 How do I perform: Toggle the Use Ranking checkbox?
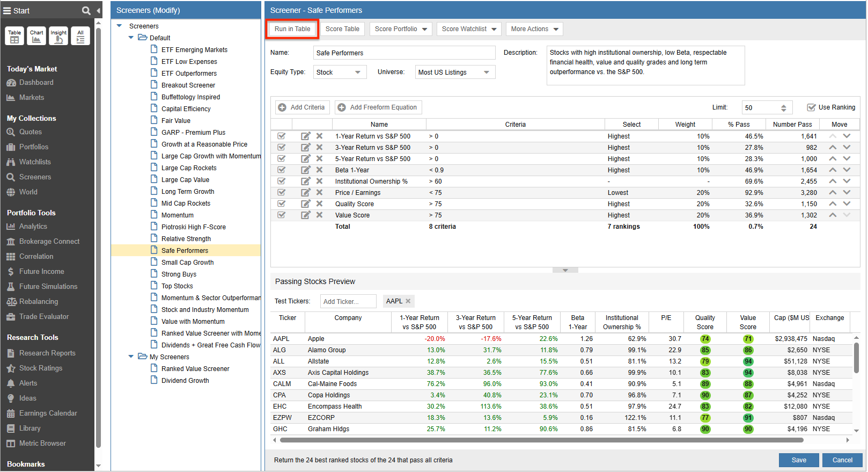[811, 107]
